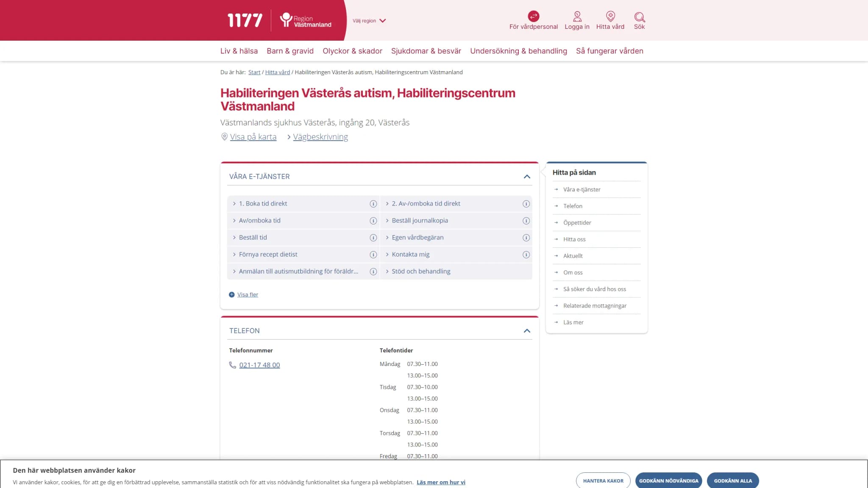Open Beställ journalkopia service

[x=420, y=221]
